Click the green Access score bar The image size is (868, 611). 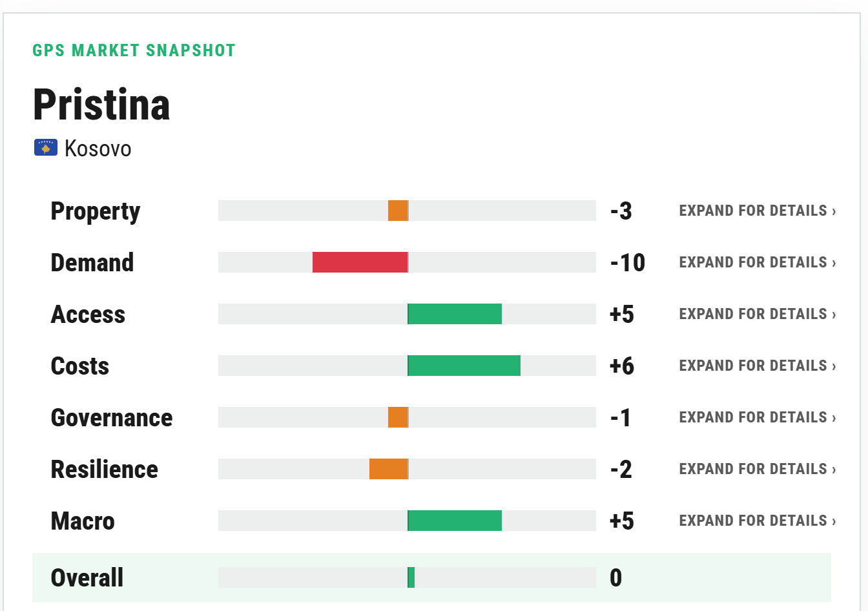[455, 314]
